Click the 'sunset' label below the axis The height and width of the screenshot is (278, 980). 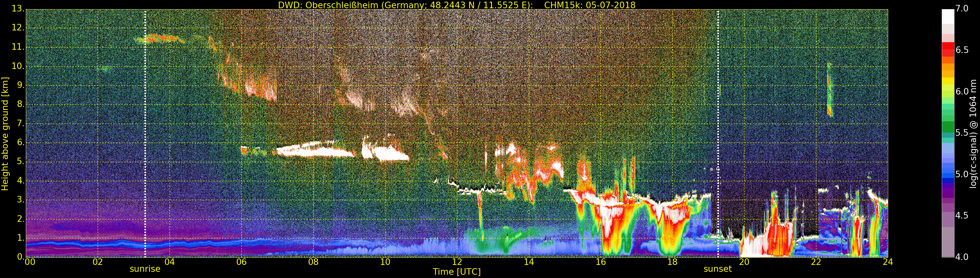[x=717, y=269]
